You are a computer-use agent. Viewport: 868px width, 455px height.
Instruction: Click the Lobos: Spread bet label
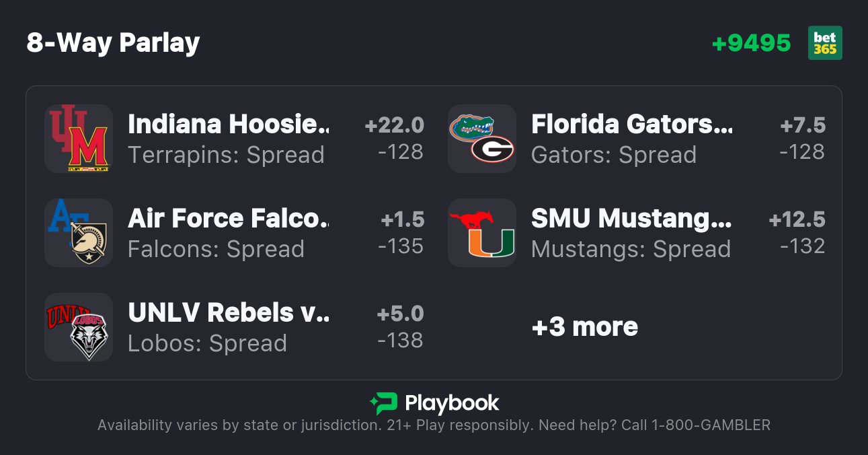click(207, 343)
